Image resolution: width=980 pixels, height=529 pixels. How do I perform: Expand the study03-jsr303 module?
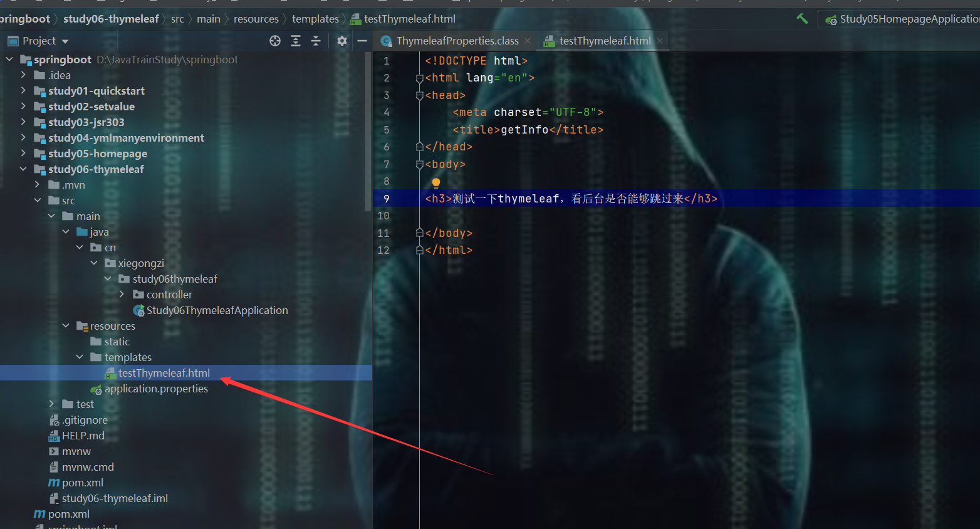tap(23, 122)
